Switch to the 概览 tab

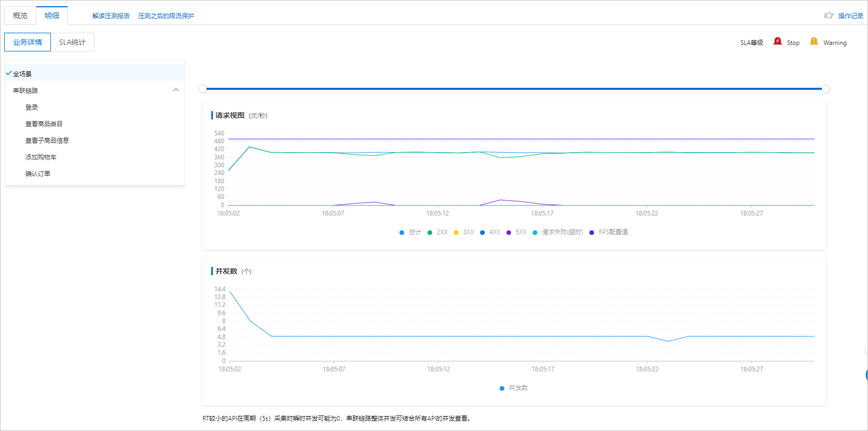coord(20,16)
